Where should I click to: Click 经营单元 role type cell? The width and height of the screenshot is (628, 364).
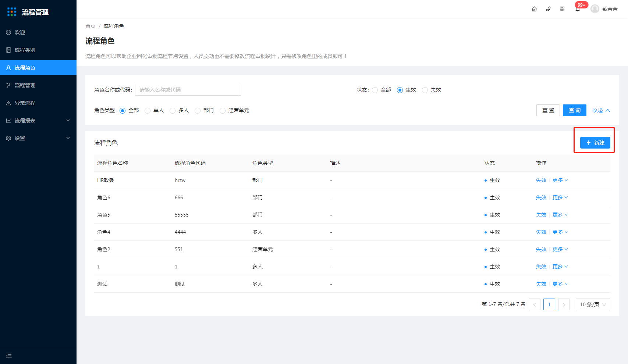tap(263, 249)
